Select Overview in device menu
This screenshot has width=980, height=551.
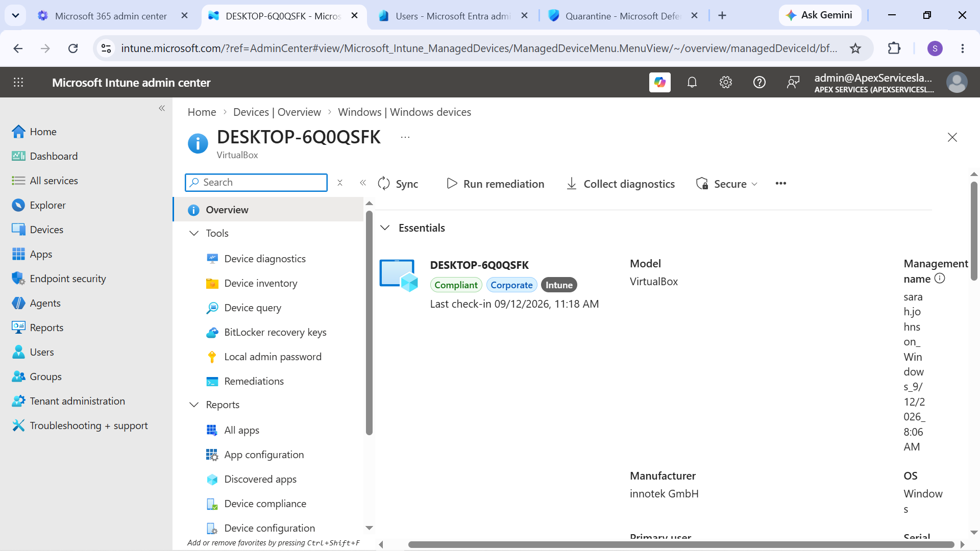pyautogui.click(x=269, y=210)
